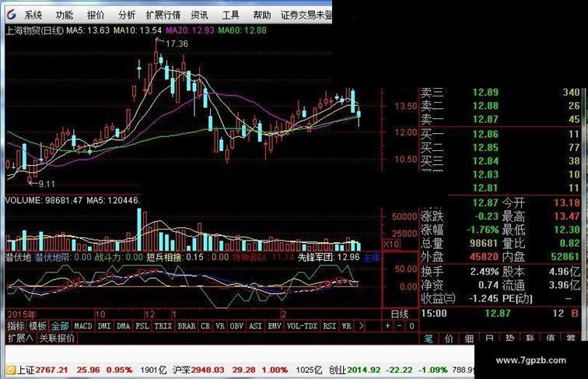The height and width of the screenshot is (379, 588).
Task: Click the plus zoom button next to 日线
Action: click(388, 326)
